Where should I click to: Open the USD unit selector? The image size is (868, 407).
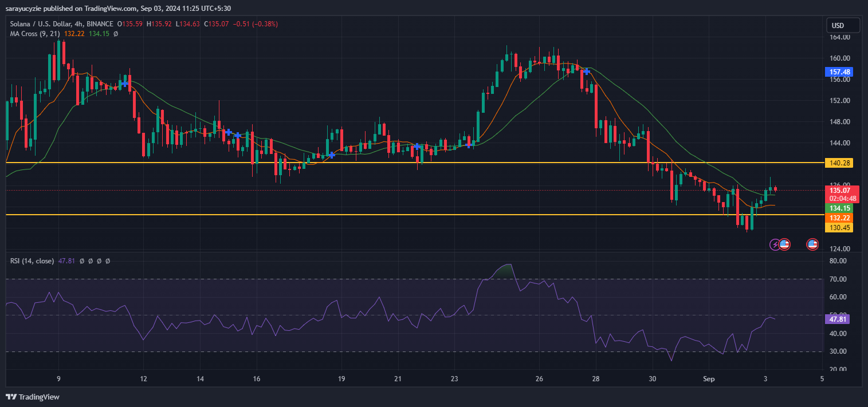[x=842, y=25]
